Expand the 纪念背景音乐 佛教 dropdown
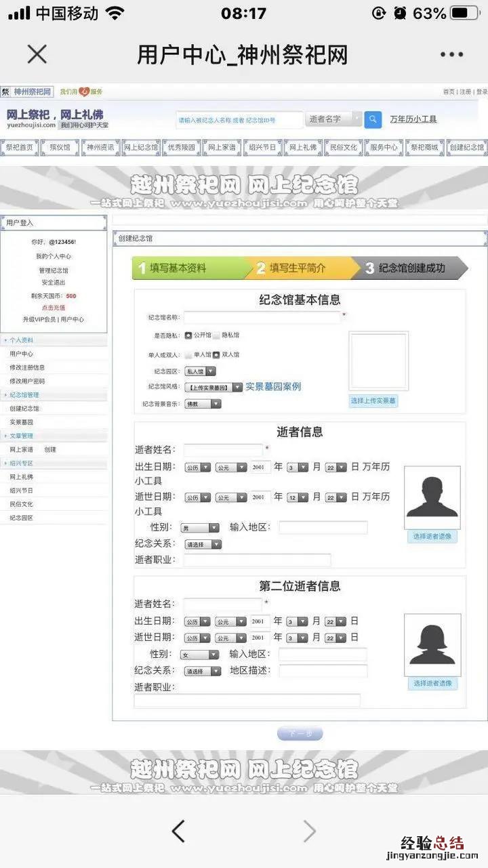 coord(203,404)
